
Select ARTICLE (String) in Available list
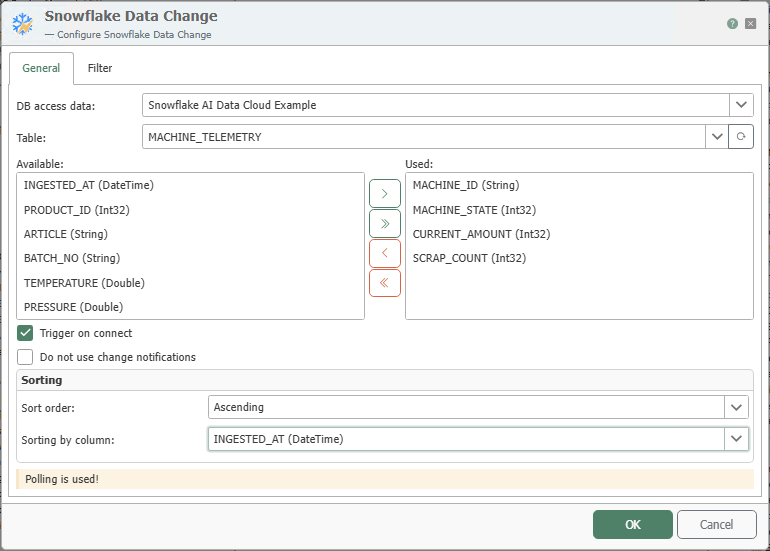tap(191, 234)
